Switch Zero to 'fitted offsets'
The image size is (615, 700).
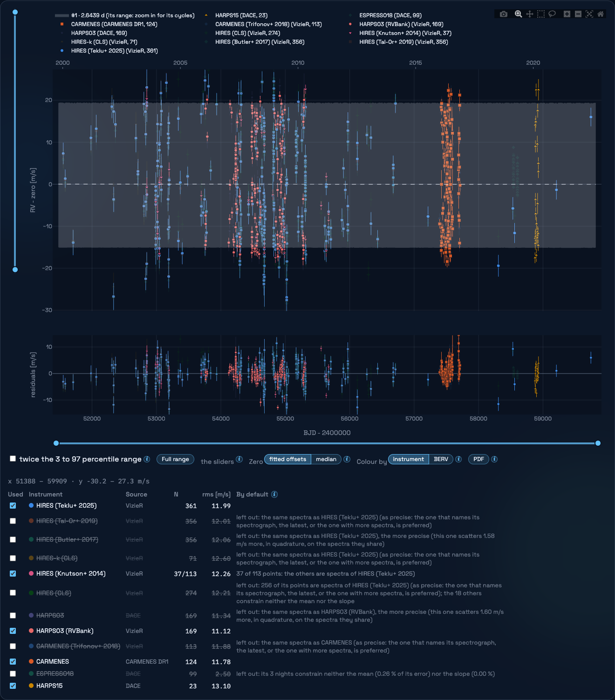point(287,459)
